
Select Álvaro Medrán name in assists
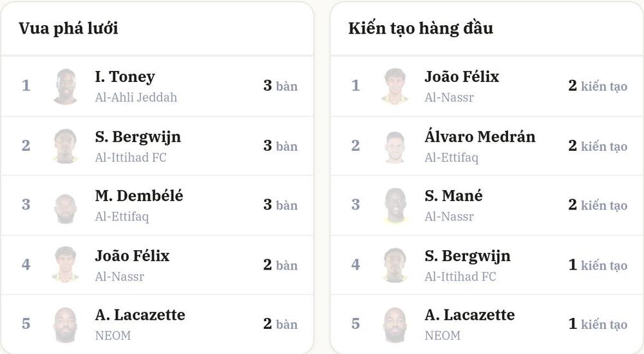click(x=480, y=135)
